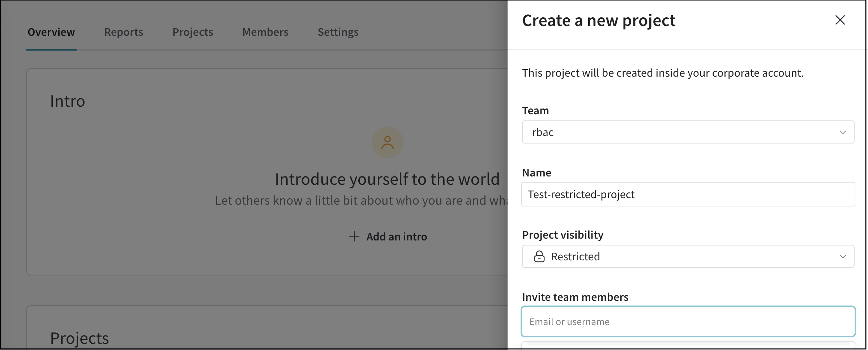Click the partially visible field below the invite input
868x350 pixels.
pos(687,346)
